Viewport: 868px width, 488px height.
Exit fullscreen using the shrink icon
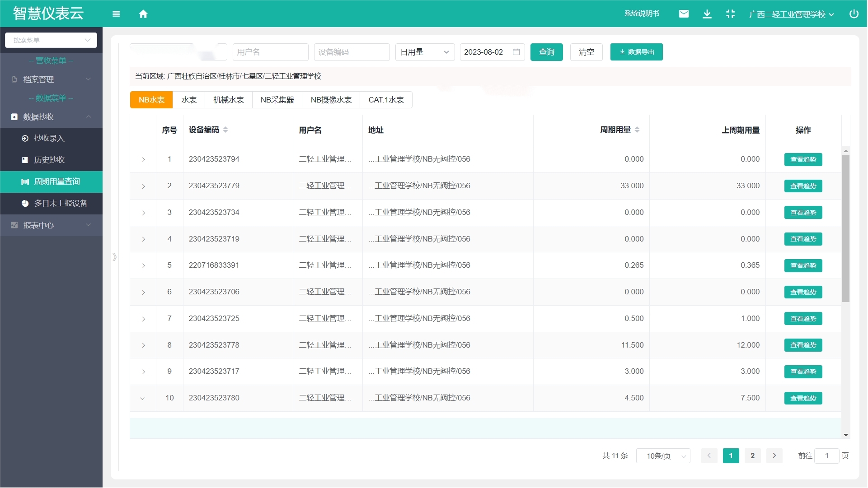tap(730, 14)
